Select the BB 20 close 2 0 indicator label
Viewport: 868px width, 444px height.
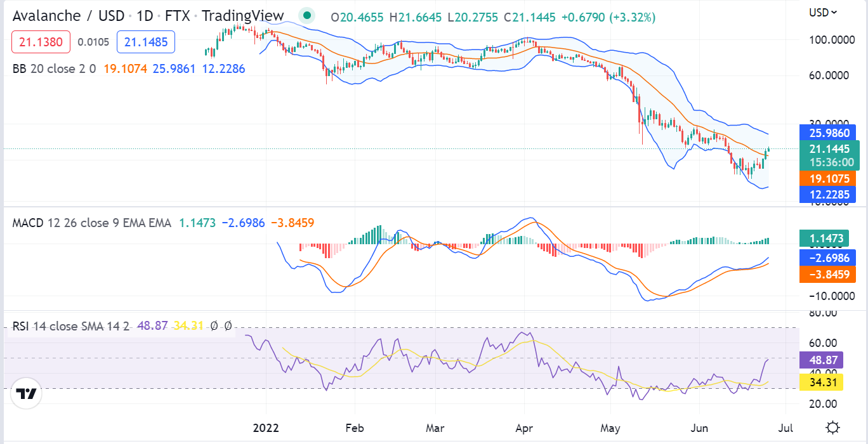(x=55, y=68)
